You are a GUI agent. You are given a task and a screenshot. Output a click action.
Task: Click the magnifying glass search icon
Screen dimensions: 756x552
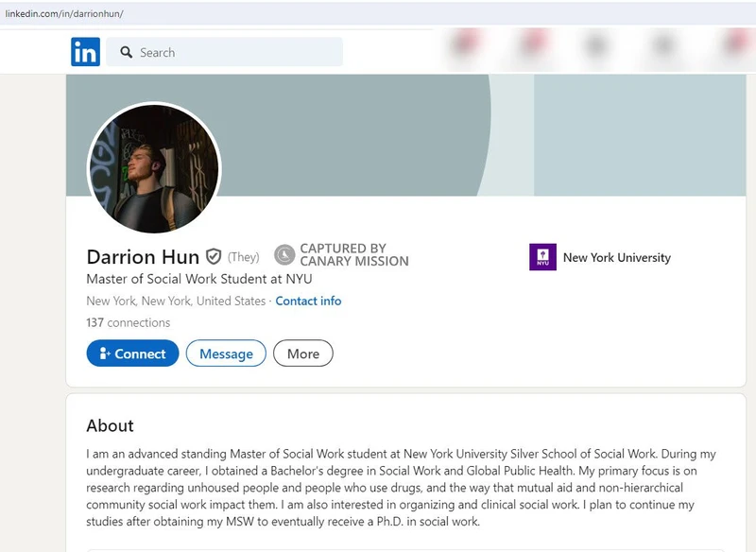pyautogui.click(x=125, y=52)
